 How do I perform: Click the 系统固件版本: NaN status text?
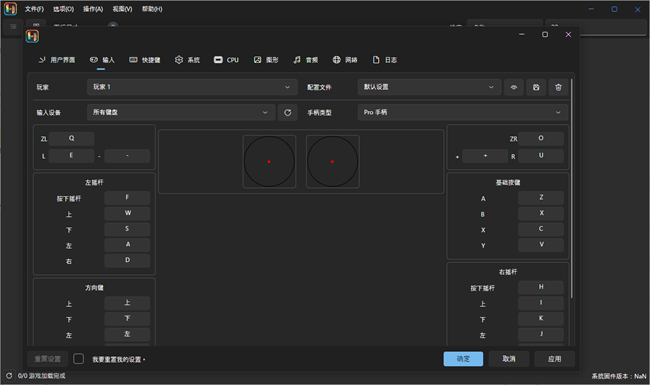[618, 376]
